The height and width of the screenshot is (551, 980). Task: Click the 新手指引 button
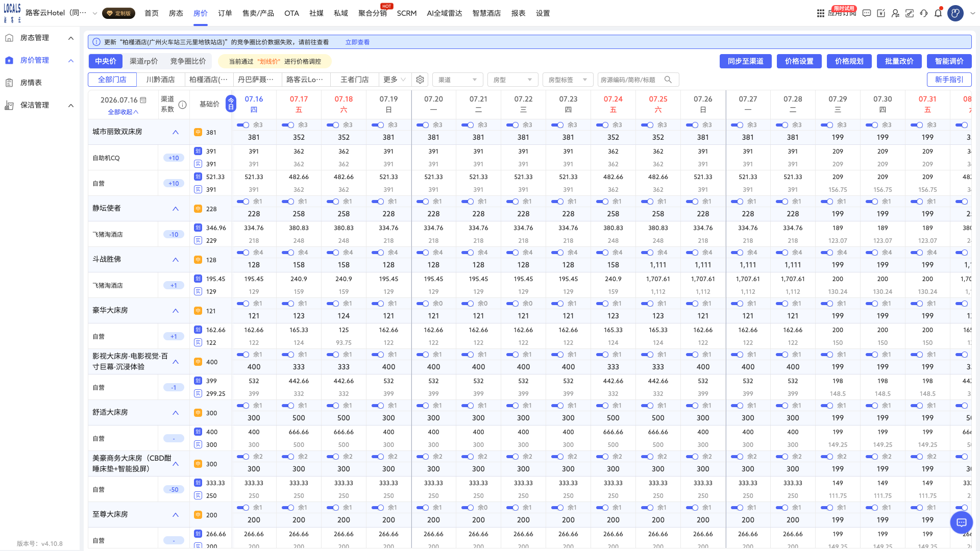[x=949, y=80]
